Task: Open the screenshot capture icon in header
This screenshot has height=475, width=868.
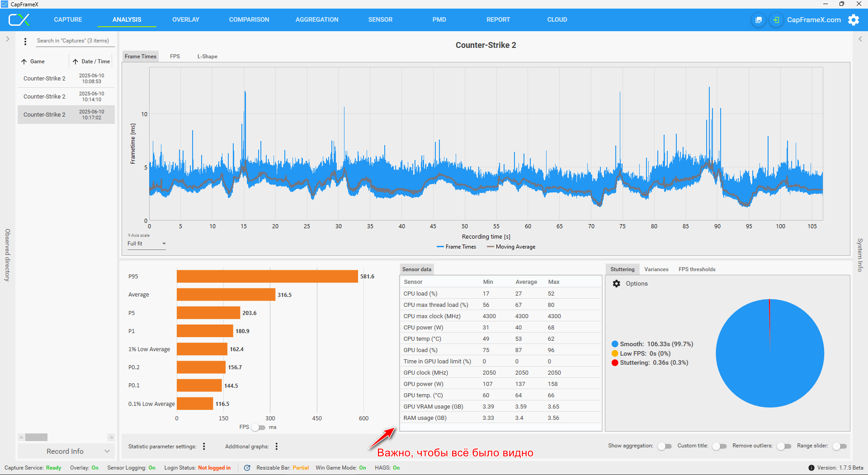Action: [759, 20]
